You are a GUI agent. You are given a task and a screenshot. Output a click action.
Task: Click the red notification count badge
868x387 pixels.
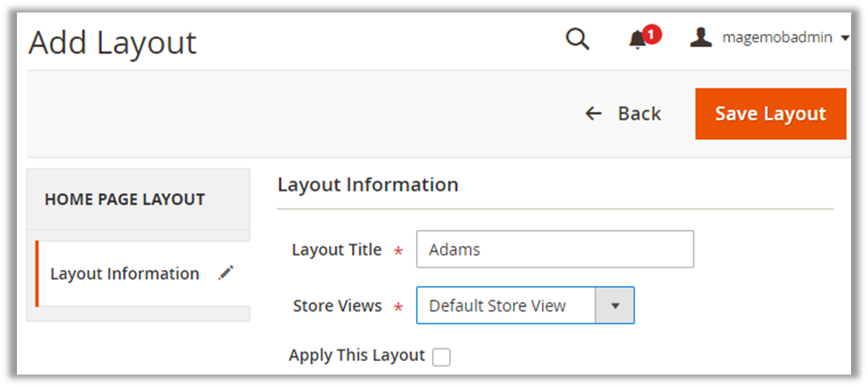[652, 35]
